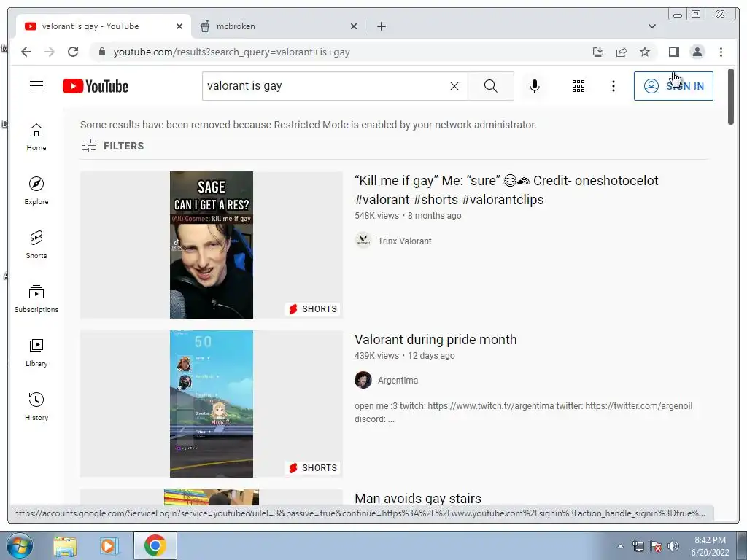Open the Chrome profile avatar
This screenshot has width=747, height=560.
697,52
